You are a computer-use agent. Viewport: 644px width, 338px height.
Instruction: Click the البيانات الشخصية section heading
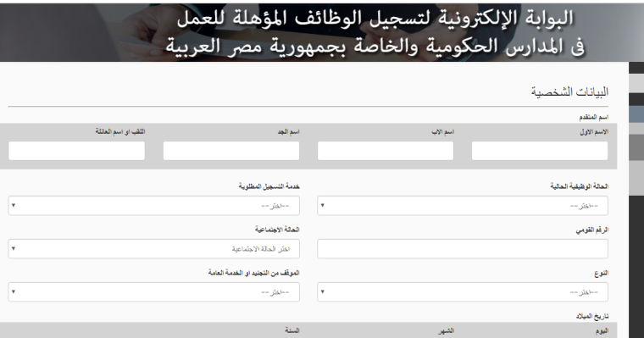tap(569, 91)
